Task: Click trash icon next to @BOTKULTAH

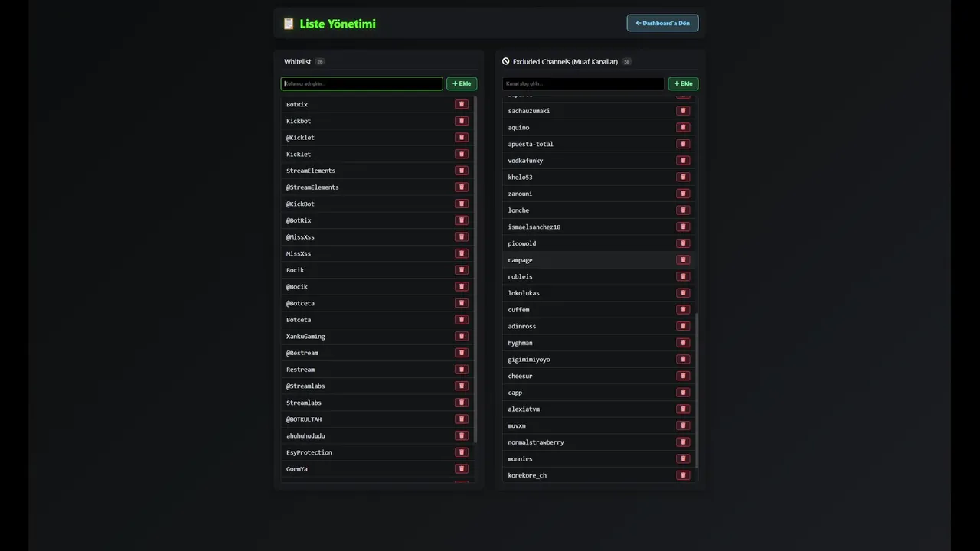Action: [x=461, y=419]
